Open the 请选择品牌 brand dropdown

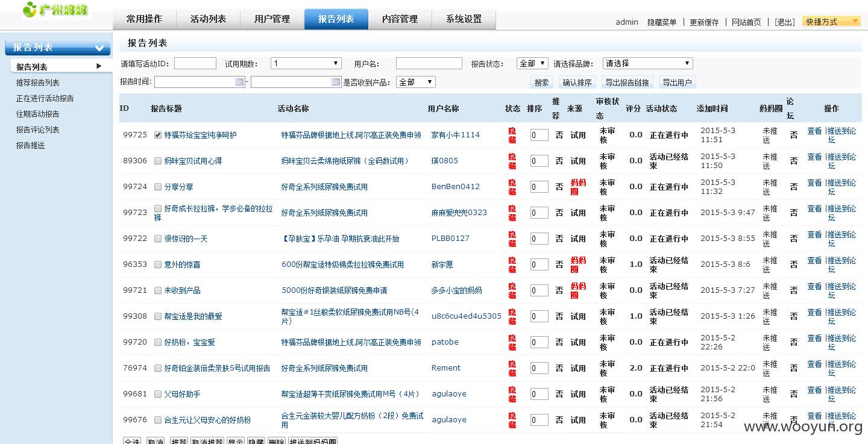click(x=648, y=63)
